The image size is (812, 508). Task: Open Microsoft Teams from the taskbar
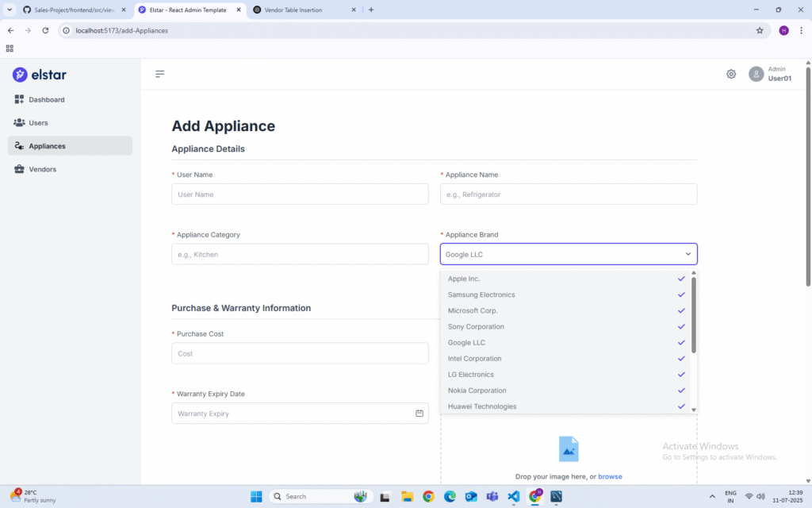click(492, 497)
